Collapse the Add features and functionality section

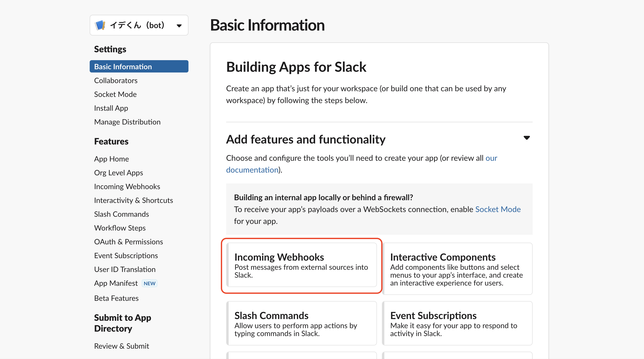tap(526, 138)
